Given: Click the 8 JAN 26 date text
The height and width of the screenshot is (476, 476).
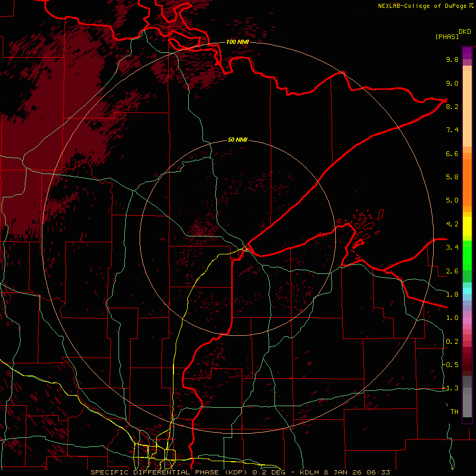Looking at the screenshot, I should [344, 472].
